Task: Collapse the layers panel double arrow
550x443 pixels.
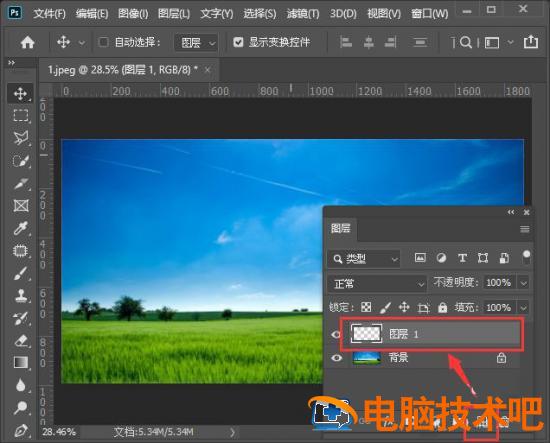Action: (511, 212)
